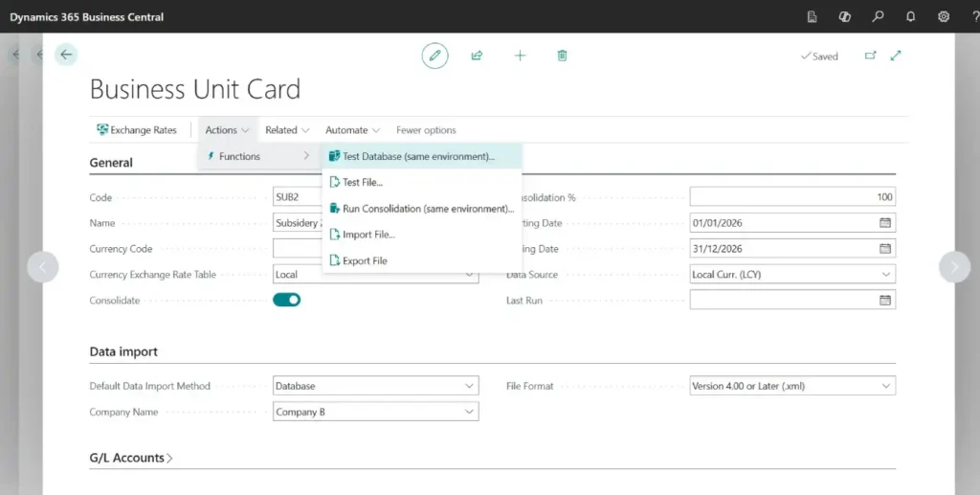
Task: Expand the G/L Accounts section
Action: coord(131,458)
